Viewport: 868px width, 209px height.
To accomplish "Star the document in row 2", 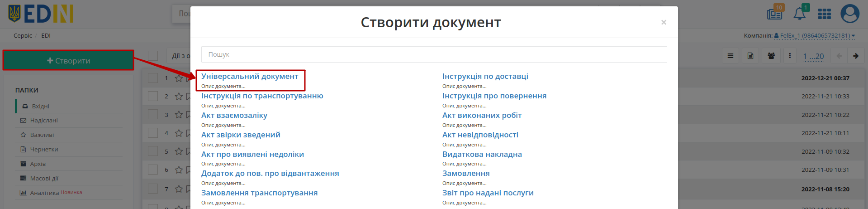I will coord(179,96).
